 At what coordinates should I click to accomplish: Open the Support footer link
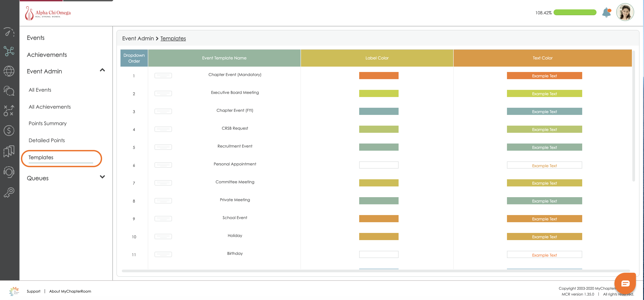click(x=34, y=291)
